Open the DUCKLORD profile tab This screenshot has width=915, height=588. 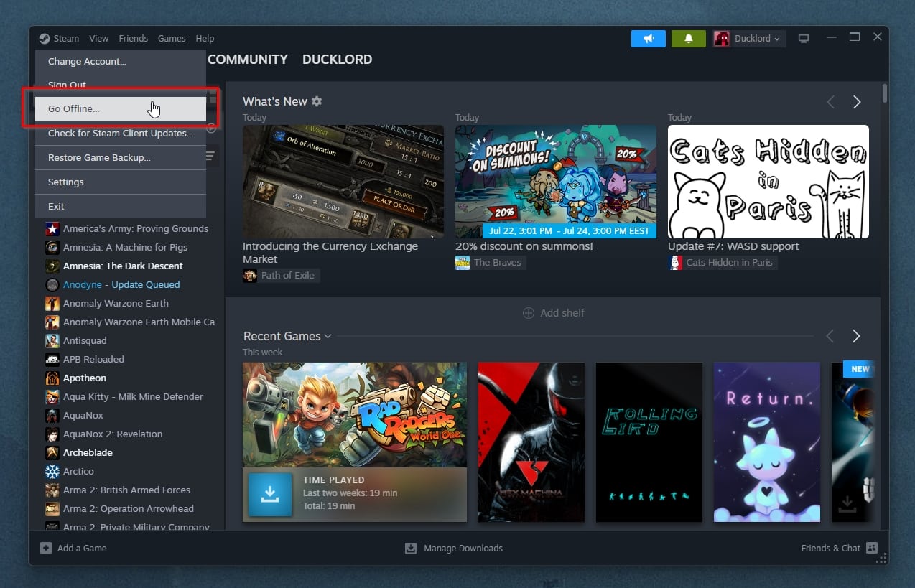(x=337, y=60)
